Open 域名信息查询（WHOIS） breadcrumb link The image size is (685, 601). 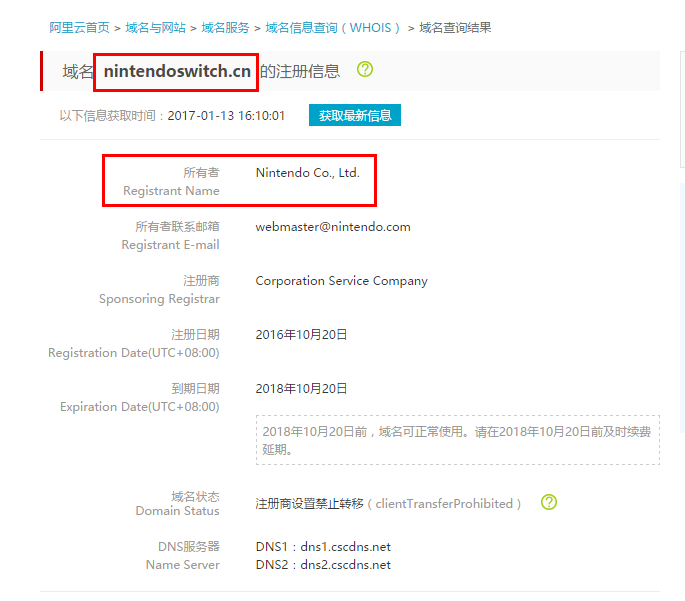pos(332,28)
